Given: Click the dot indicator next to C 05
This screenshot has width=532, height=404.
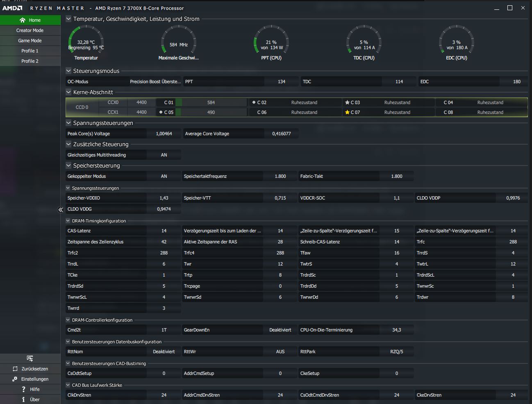Looking at the screenshot, I should (161, 112).
